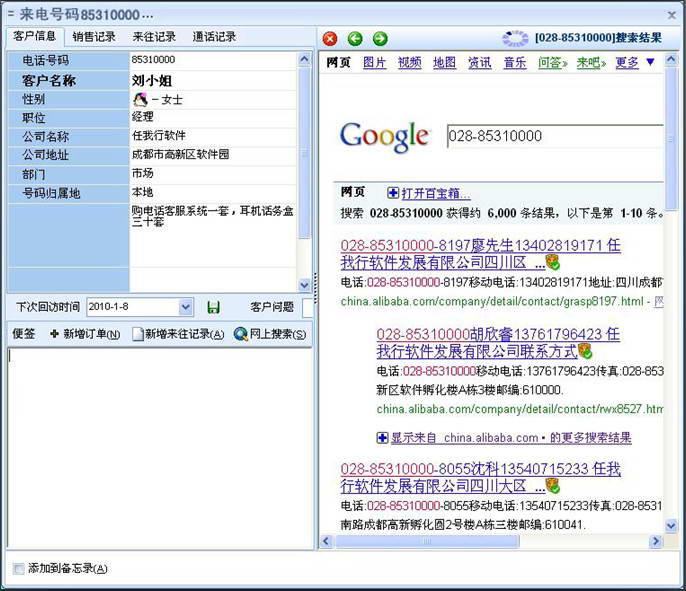
Task: Open the 下次回访时间 date dropdown
Action: point(186,307)
